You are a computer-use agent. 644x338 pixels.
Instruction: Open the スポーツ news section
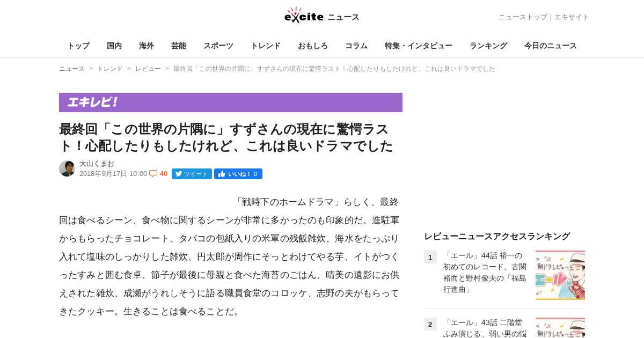218,46
